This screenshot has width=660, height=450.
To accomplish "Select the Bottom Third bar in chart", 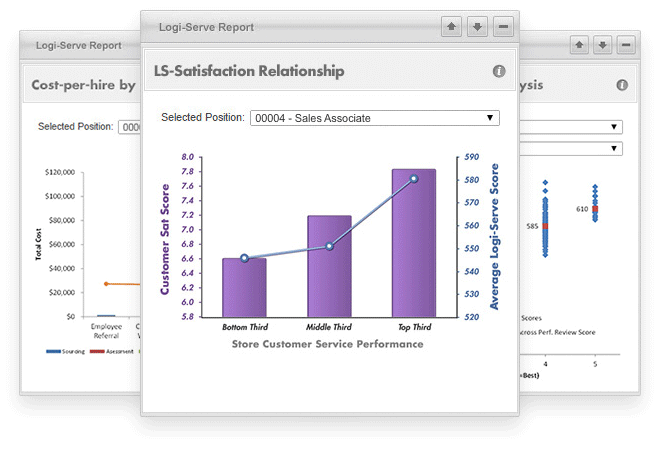I will pos(244,288).
